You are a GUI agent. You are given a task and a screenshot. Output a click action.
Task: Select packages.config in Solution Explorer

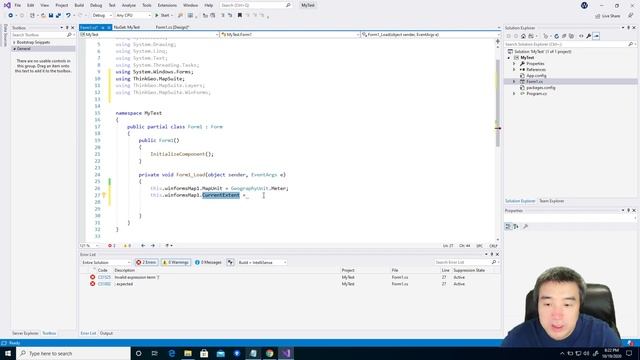[540, 88]
